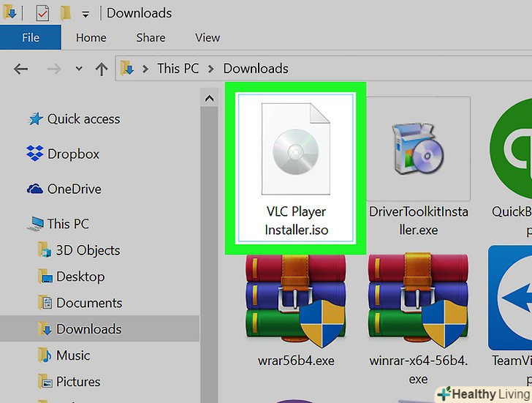
Task: Click the navigation pane scrollbar track
Action: 209,255
